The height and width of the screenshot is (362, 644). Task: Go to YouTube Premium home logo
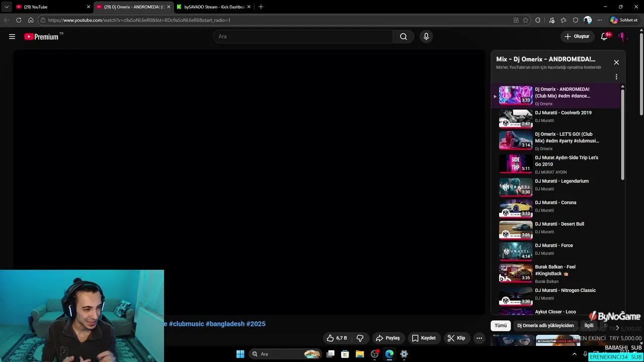click(x=42, y=36)
